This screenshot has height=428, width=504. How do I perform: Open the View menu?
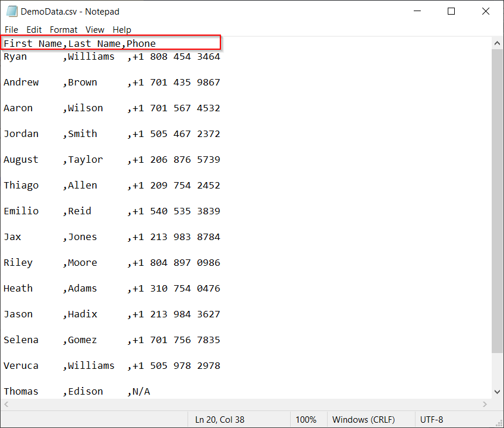point(95,29)
